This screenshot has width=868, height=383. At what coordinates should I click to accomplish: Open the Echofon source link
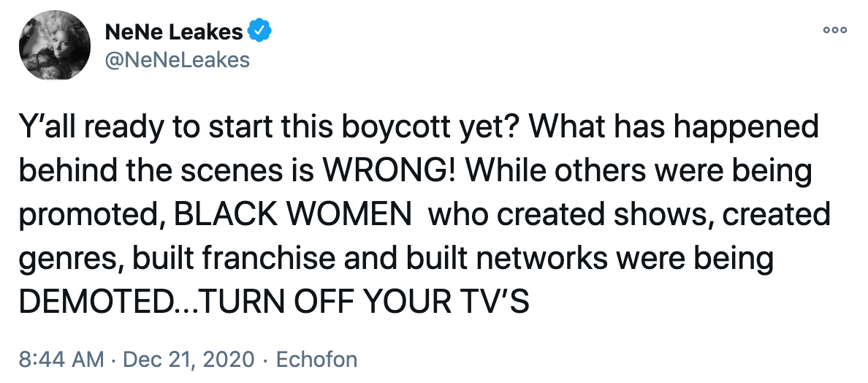pyautogui.click(x=316, y=360)
